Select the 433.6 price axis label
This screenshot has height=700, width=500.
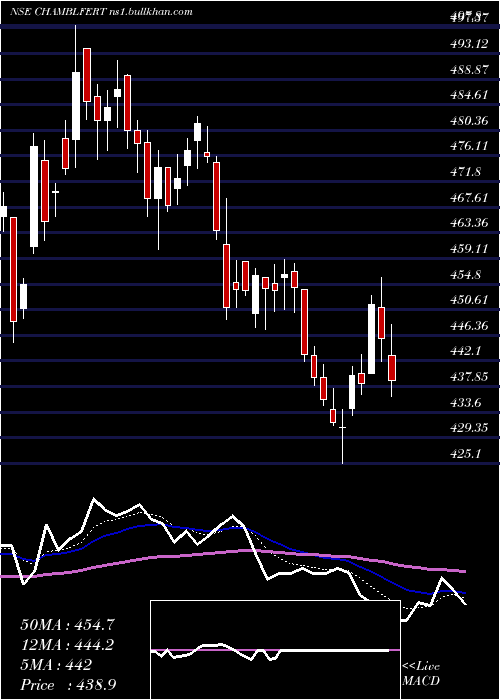click(468, 403)
